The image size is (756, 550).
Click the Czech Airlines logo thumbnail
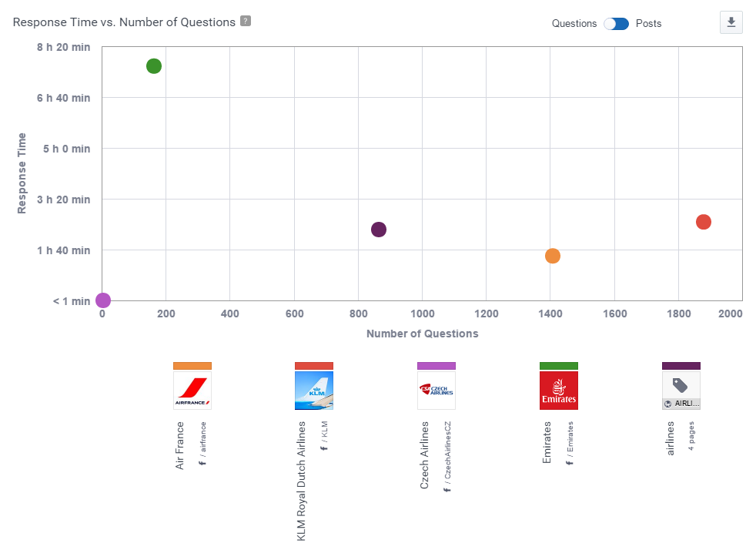(x=437, y=391)
